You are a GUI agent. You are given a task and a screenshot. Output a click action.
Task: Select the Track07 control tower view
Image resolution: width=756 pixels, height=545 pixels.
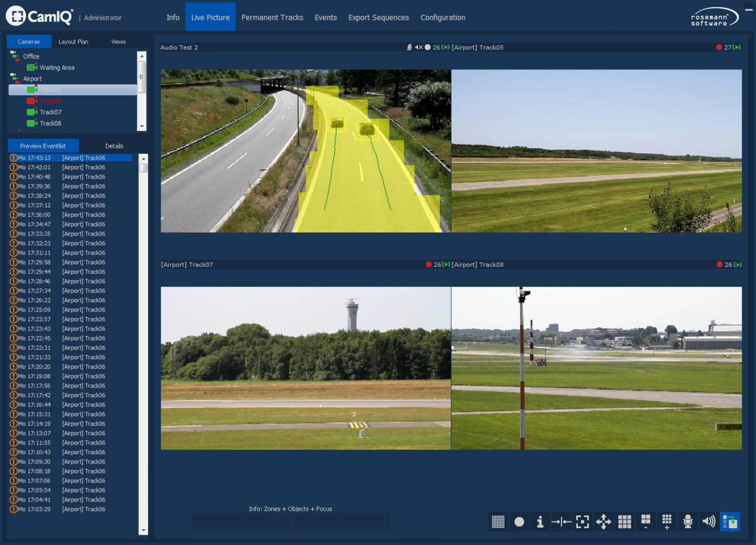tap(306, 368)
